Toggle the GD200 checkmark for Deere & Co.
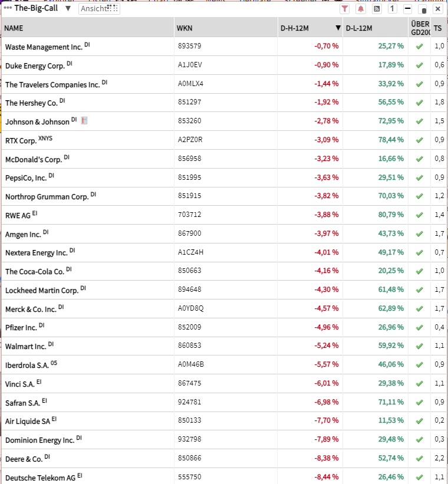The height and width of the screenshot is (484, 448). 420,459
